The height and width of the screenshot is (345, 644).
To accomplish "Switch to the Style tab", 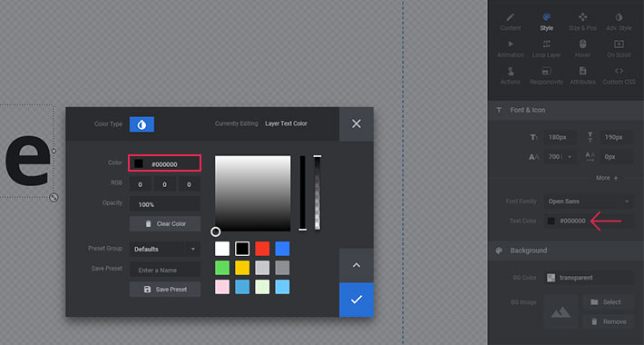I will pos(546,22).
